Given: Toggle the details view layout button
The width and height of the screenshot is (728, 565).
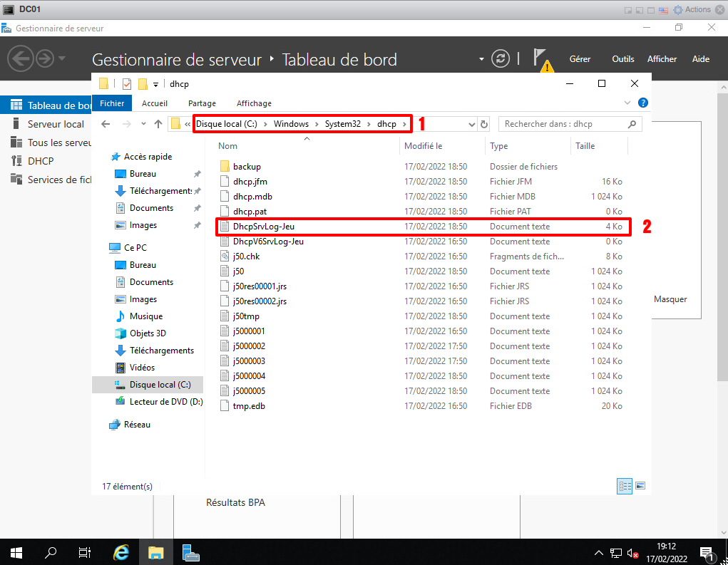Looking at the screenshot, I should [x=625, y=486].
